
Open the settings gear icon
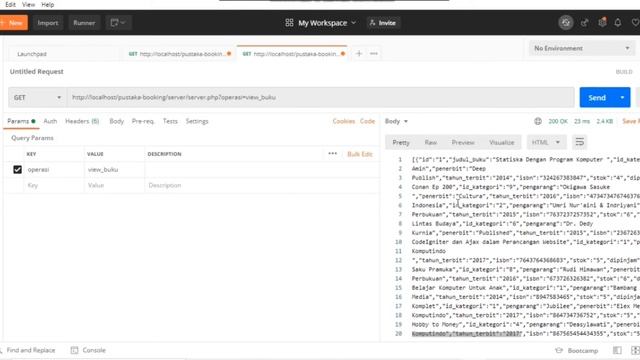pos(602,23)
